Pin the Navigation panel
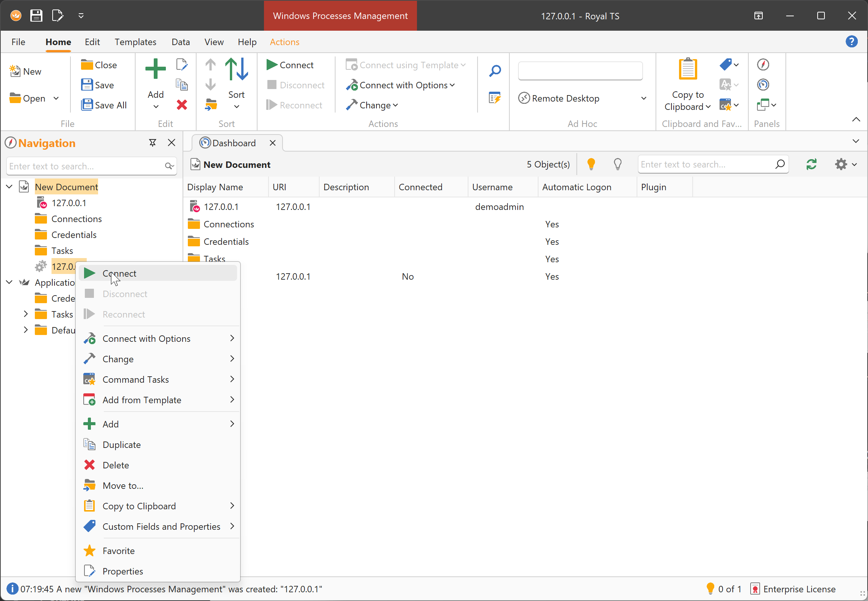Screen dimensions: 868x601 coord(153,142)
